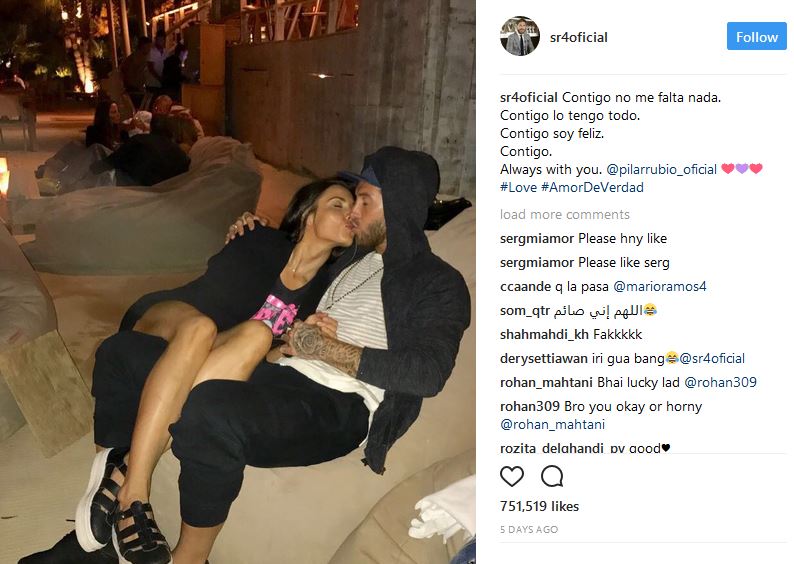Viewport: 794px width, 564px height.
Task: Open the #Love hashtag
Action: pyautogui.click(x=518, y=187)
